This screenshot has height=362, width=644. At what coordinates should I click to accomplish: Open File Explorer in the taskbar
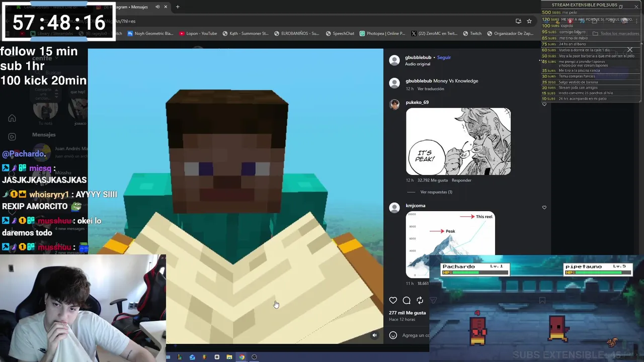(x=229, y=357)
